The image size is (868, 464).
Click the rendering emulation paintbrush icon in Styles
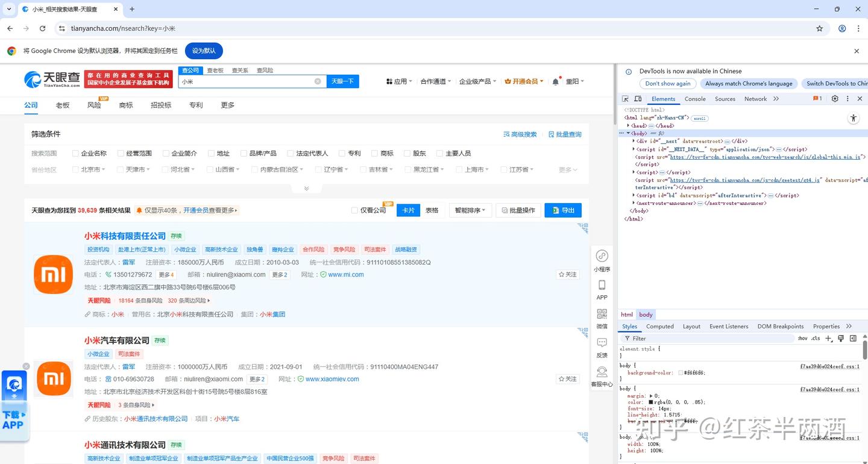841,339
